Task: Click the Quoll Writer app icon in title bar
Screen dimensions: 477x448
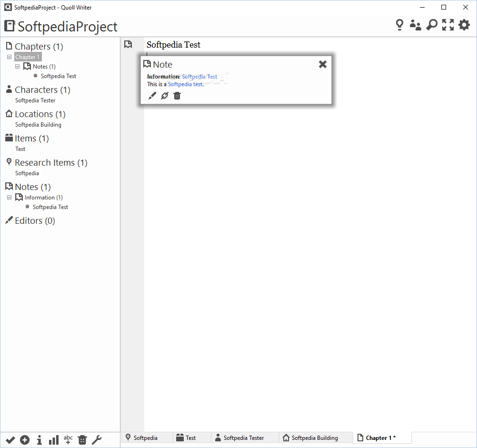Action: (x=8, y=7)
